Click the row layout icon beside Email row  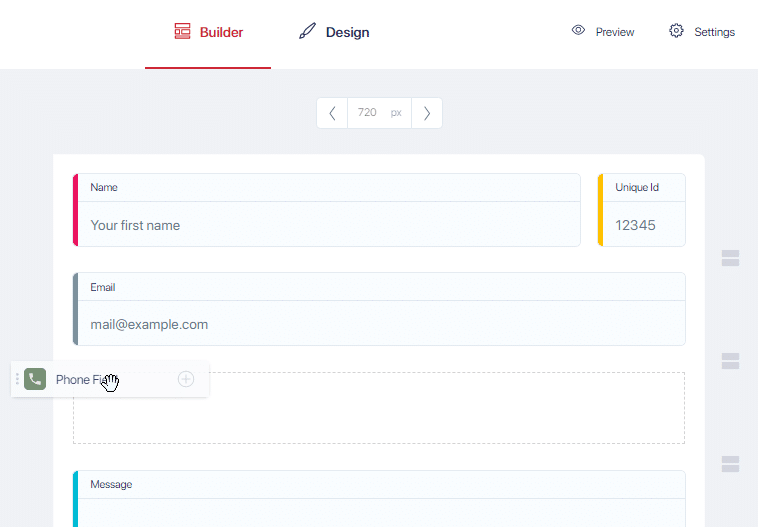(x=730, y=361)
